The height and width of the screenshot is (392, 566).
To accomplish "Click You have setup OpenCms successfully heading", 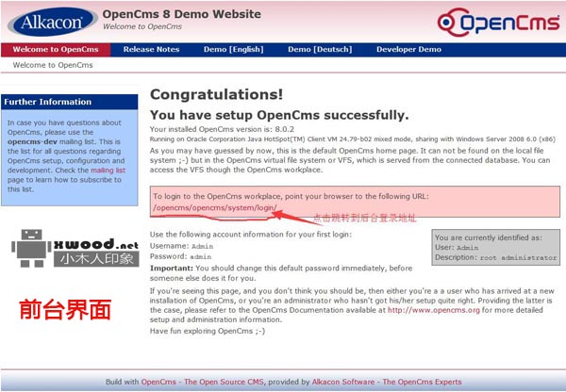I will click(279, 115).
